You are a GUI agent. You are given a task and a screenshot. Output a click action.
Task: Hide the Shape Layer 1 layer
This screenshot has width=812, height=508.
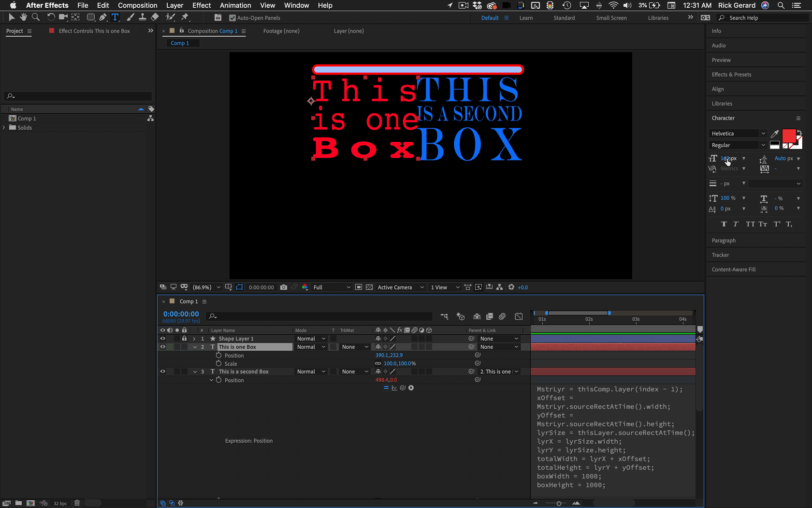click(163, 339)
